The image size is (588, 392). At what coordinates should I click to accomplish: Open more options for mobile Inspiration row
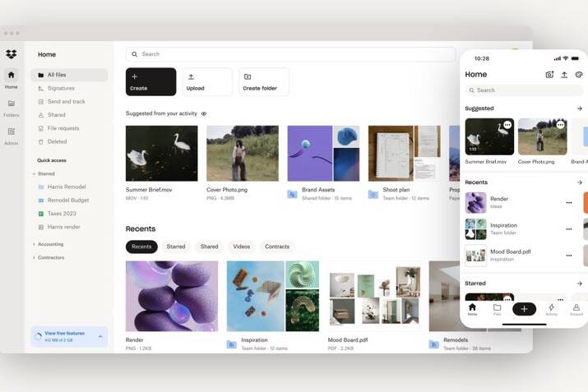(569, 229)
